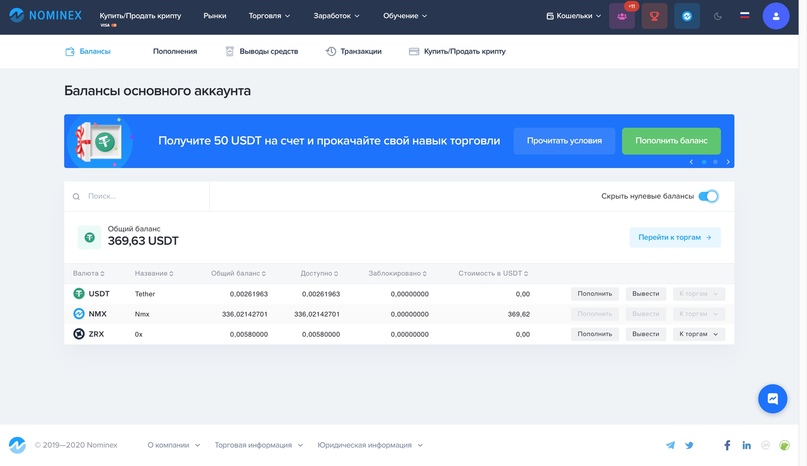Switch to the Балансы tab
The height and width of the screenshot is (466, 807).
[88, 51]
